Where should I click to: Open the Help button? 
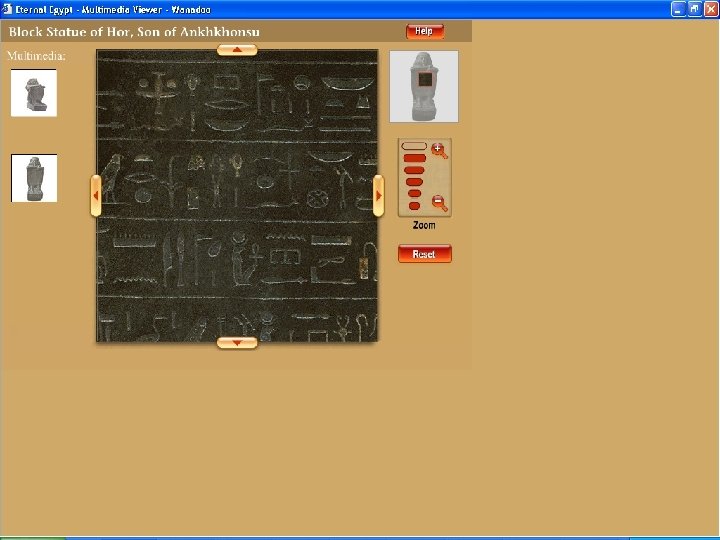[425, 31]
